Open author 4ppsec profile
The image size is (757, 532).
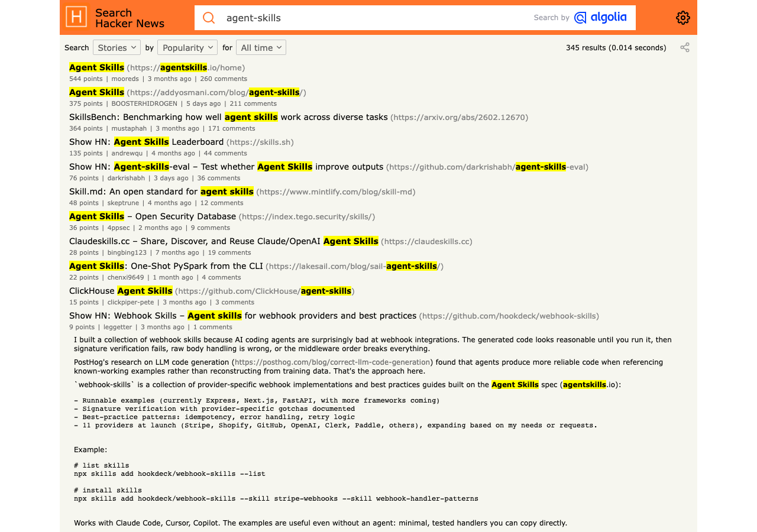[x=118, y=228]
